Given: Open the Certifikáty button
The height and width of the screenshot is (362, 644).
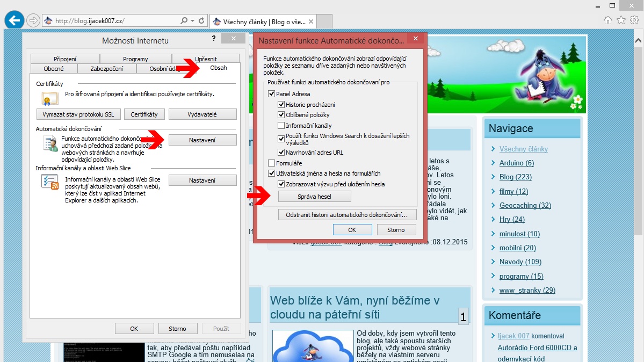Looking at the screenshot, I should coord(144,114).
